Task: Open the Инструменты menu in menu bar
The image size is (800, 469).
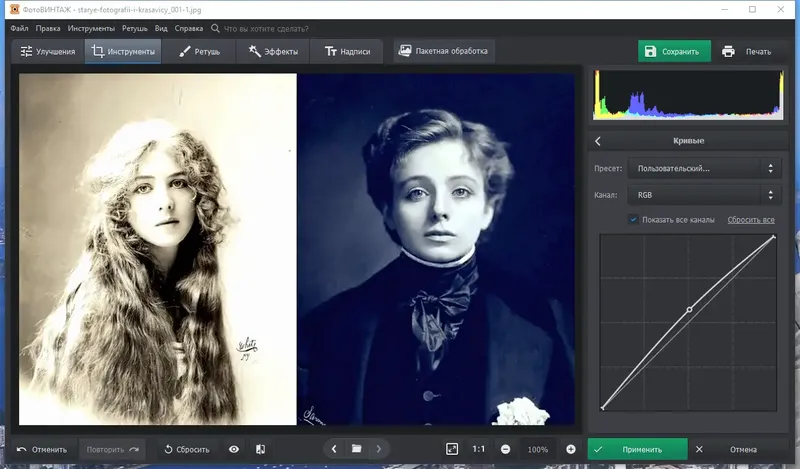Action: click(91, 29)
